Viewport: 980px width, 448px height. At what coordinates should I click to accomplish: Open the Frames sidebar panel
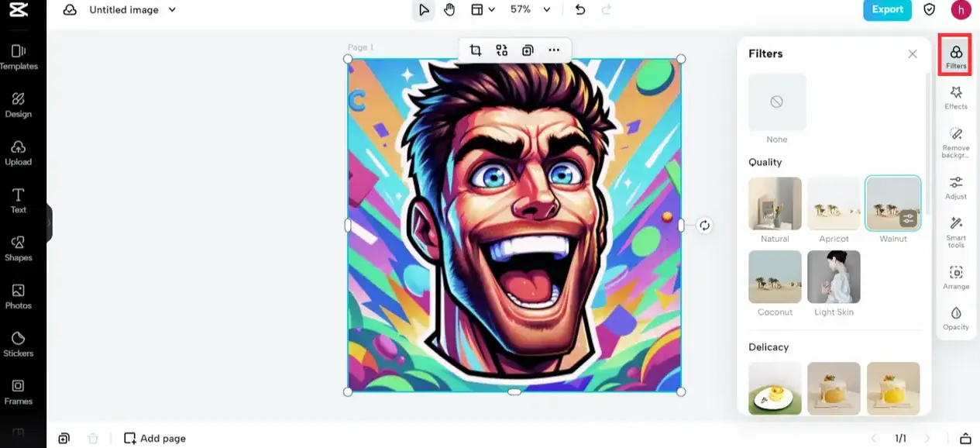[19, 392]
